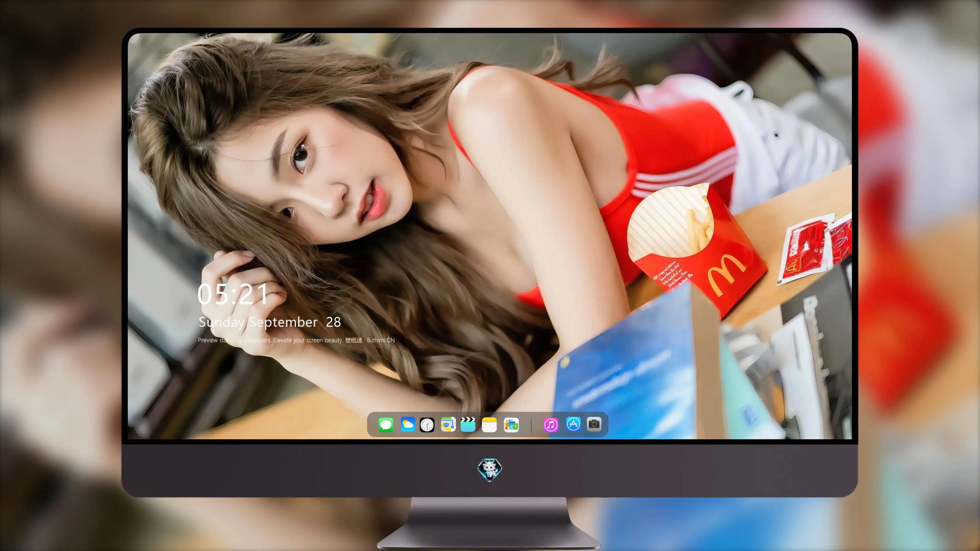The image size is (980, 551).
Task: Launch iTunes music app from dock
Action: point(551,424)
